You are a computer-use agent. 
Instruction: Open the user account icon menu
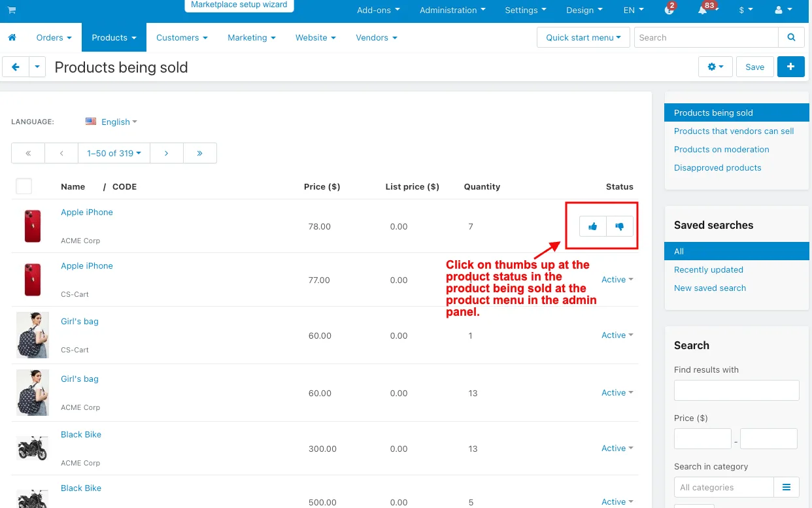(x=783, y=10)
